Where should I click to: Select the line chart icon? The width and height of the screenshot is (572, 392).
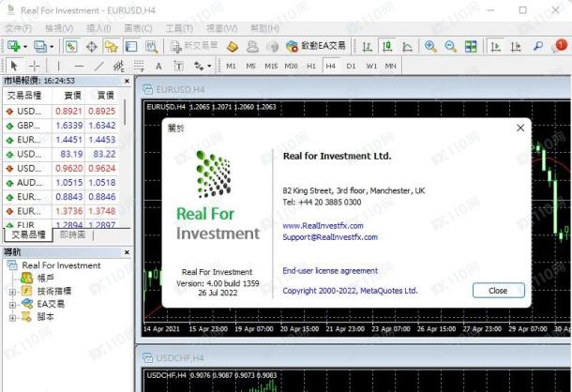pyautogui.click(x=407, y=46)
